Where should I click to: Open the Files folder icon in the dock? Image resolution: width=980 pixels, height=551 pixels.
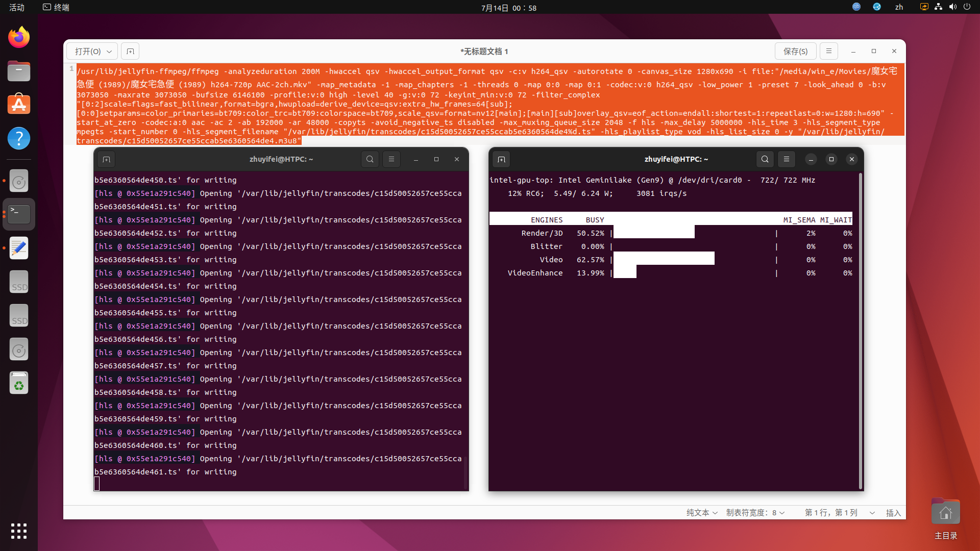coord(19,71)
